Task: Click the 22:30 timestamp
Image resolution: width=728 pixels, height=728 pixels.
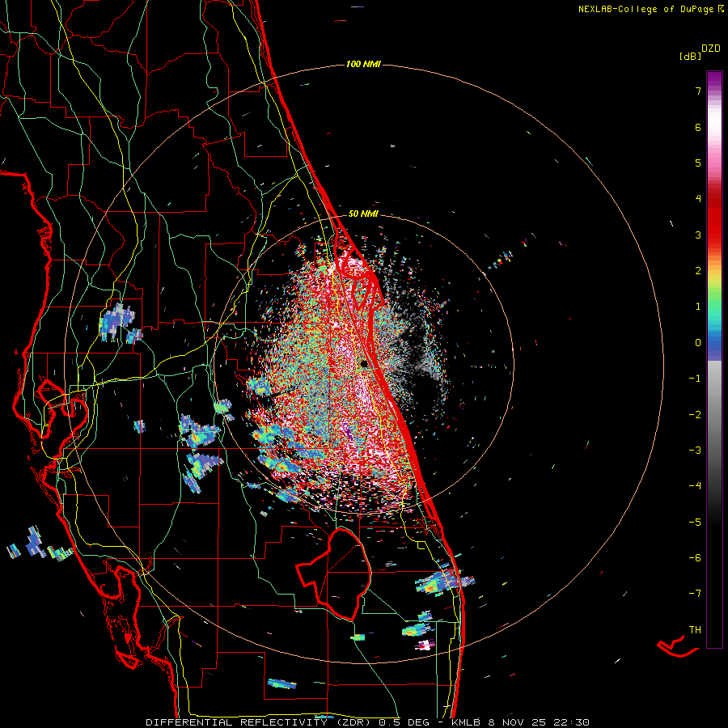Action: click(573, 722)
